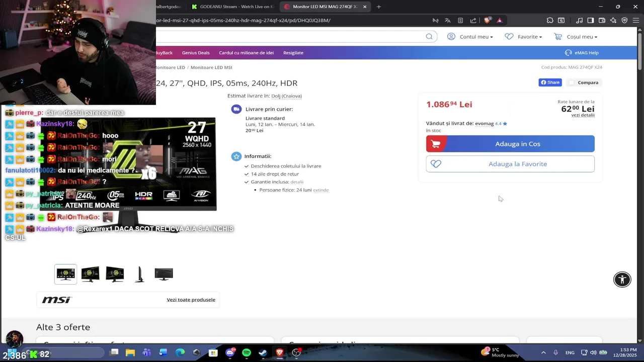Image resolution: width=644 pixels, height=362 pixels.
Task: Open Brave Shields lion icon in address bar
Action: coord(487,21)
